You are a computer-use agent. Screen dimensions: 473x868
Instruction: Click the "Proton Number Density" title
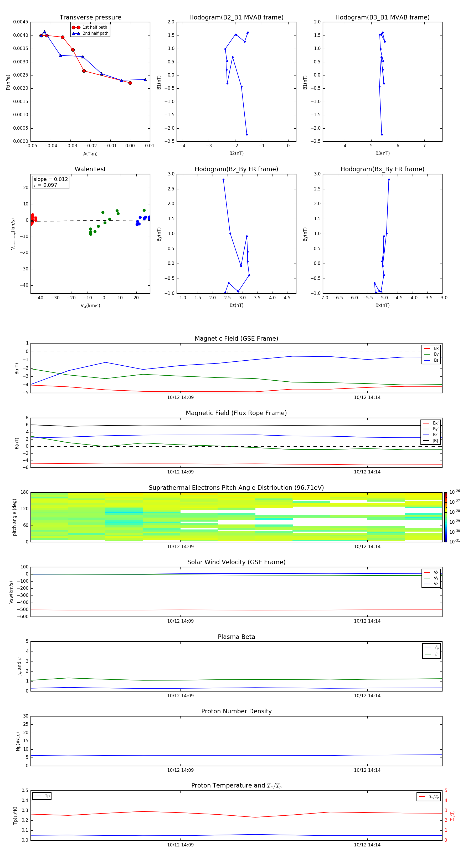(236, 711)
